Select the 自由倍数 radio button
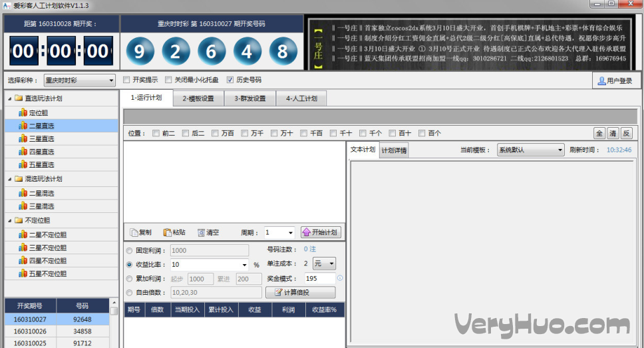This screenshot has height=348, width=644. pos(129,293)
